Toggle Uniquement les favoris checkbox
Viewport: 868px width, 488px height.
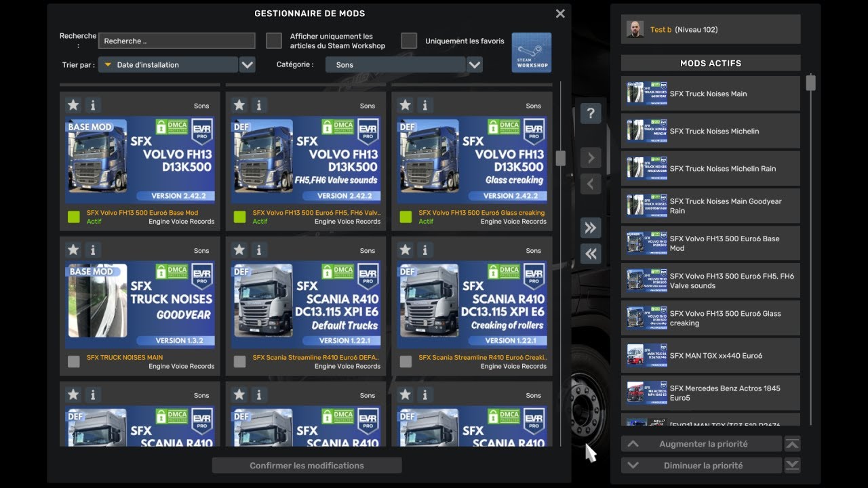(x=409, y=41)
